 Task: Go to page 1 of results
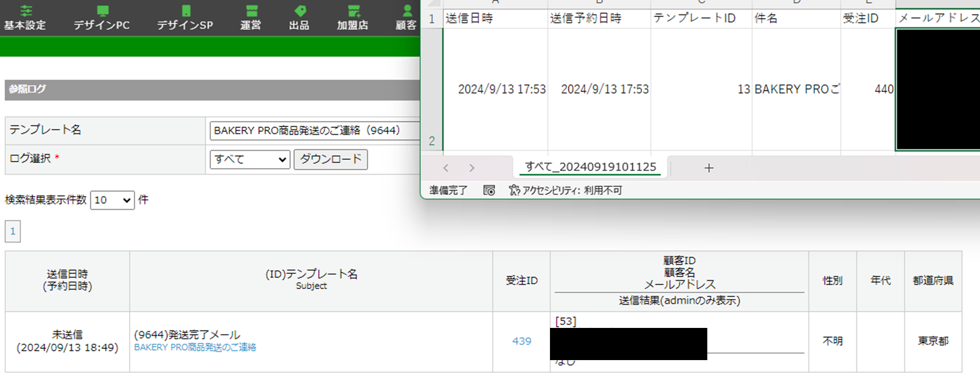(x=13, y=231)
